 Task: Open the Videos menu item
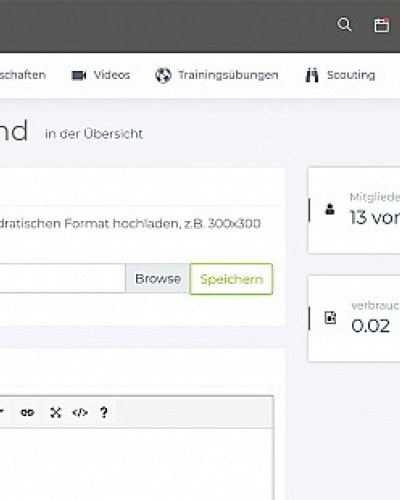point(112,75)
